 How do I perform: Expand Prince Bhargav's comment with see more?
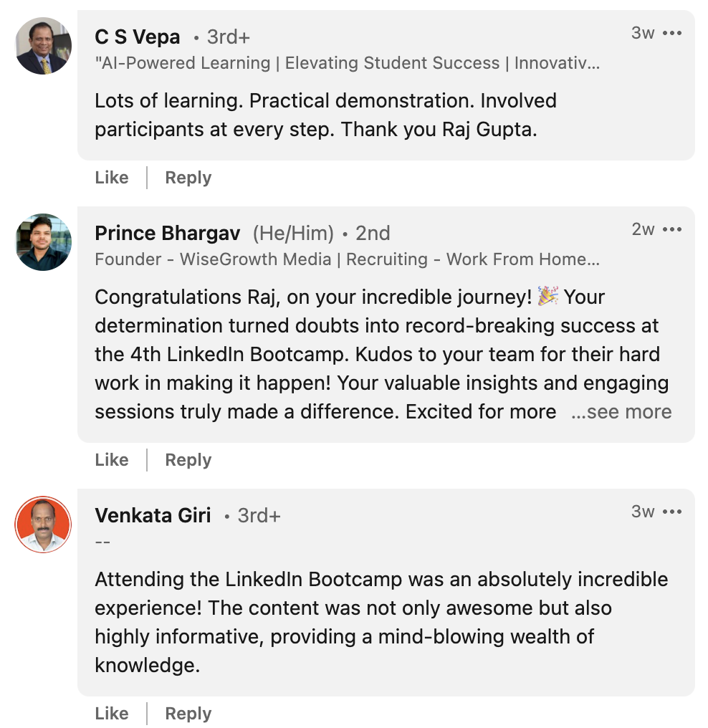621,412
